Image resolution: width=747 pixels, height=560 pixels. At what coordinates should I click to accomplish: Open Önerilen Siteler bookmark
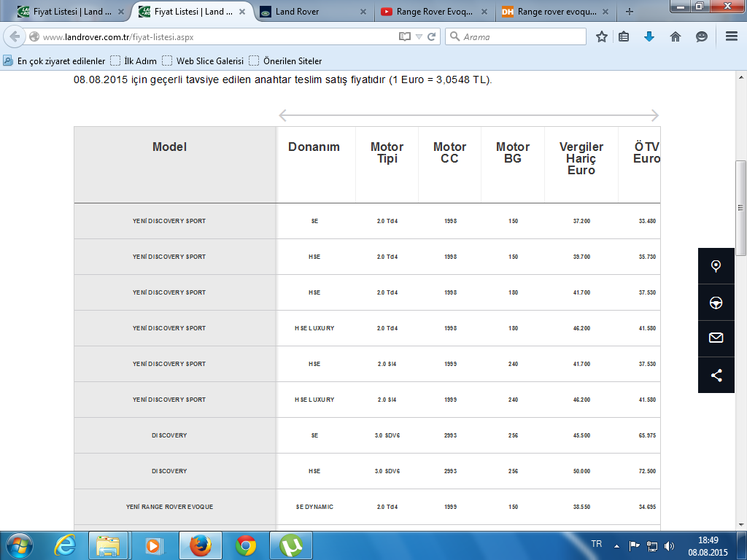(x=285, y=61)
